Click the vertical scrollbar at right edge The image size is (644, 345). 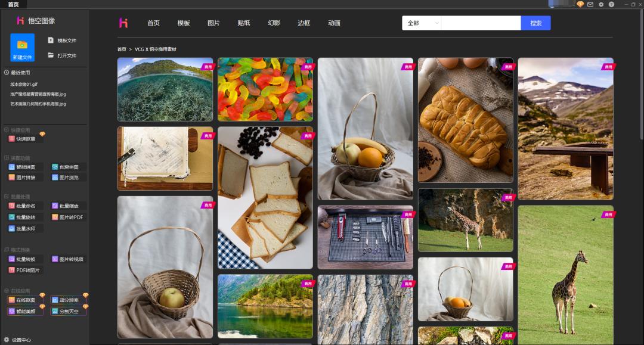point(642,74)
